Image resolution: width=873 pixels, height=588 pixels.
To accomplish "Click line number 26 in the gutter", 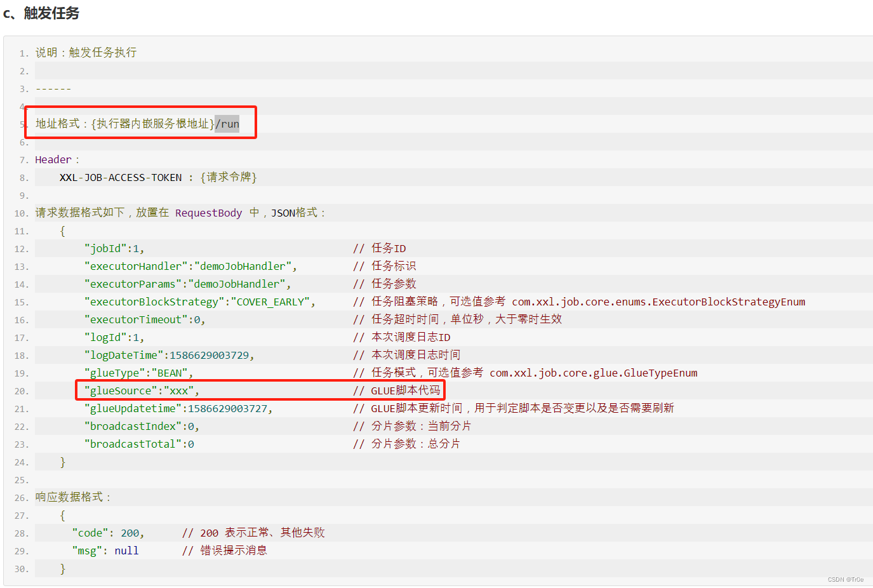I will [x=22, y=498].
